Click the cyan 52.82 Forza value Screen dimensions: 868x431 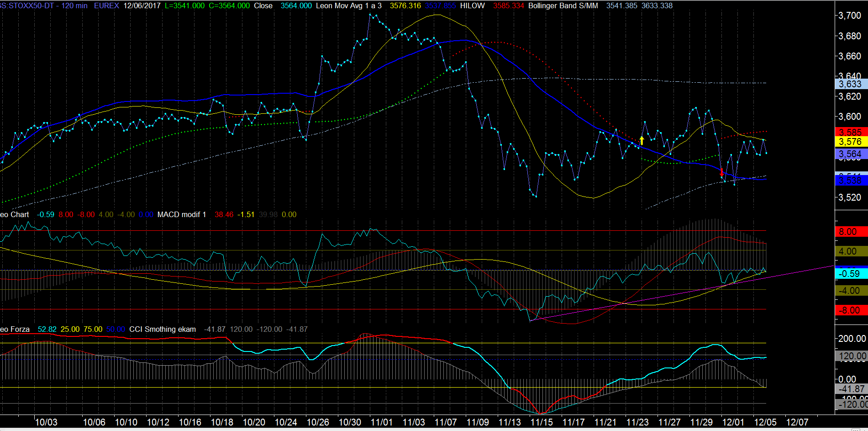[47, 329]
